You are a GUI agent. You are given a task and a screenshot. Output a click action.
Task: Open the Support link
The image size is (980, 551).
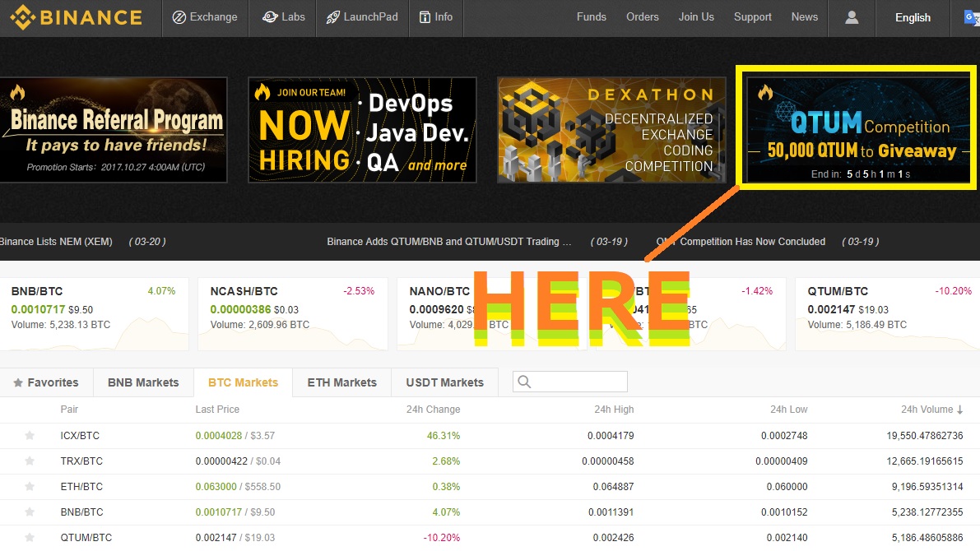point(753,17)
